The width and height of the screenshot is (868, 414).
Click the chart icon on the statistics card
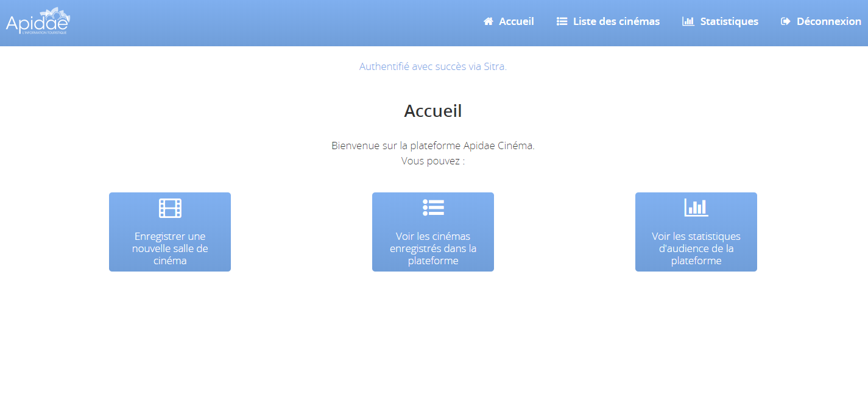[696, 208]
